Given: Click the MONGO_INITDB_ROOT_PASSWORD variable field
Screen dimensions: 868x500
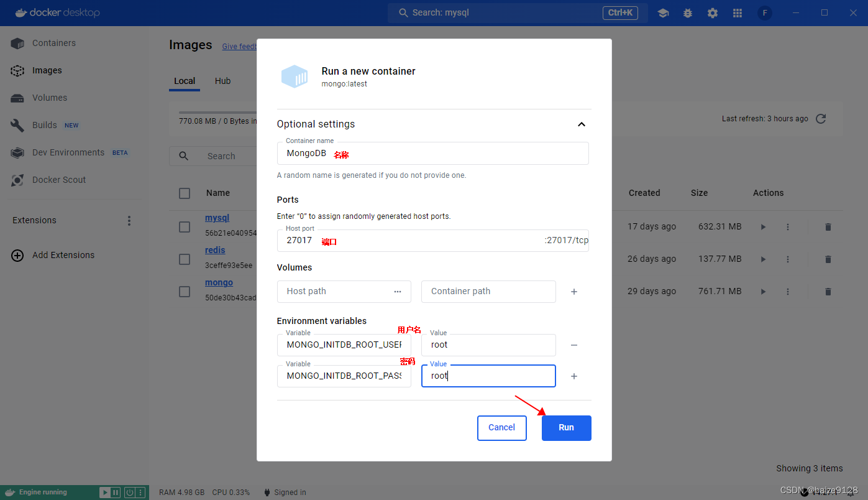Looking at the screenshot, I should tap(344, 376).
